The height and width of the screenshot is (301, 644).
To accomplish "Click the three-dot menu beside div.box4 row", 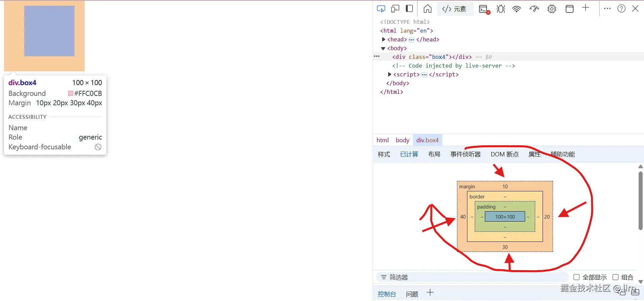I will [x=377, y=57].
